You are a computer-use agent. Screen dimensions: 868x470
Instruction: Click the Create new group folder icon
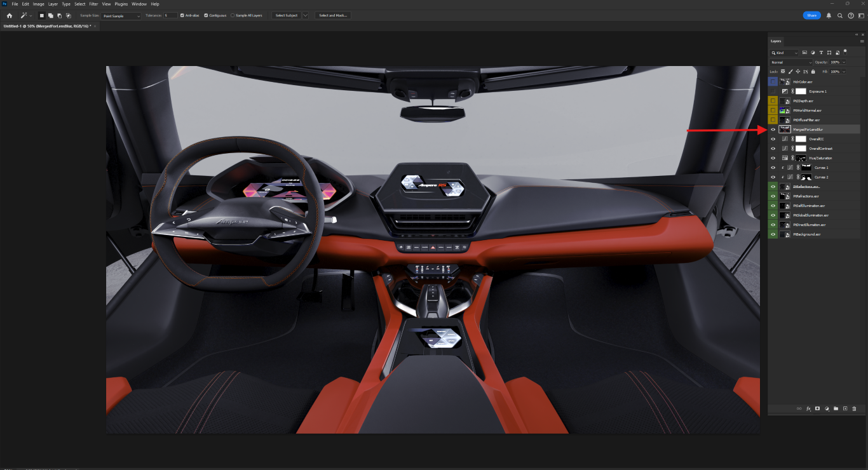pos(836,408)
